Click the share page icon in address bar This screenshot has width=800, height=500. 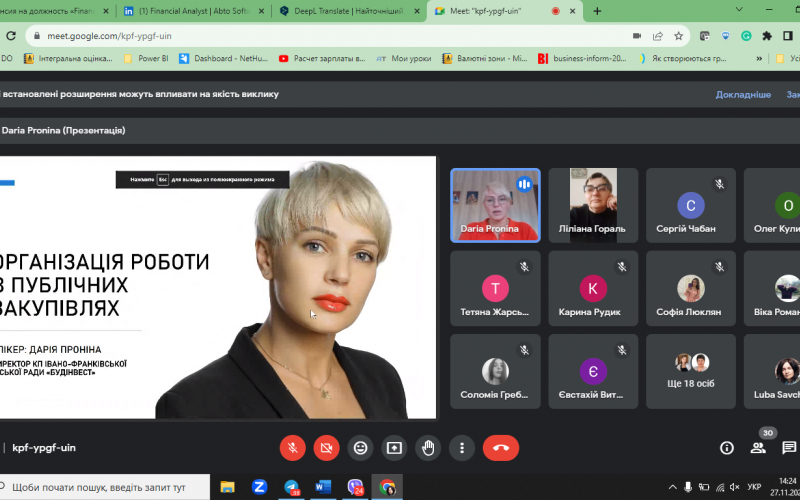tap(658, 36)
